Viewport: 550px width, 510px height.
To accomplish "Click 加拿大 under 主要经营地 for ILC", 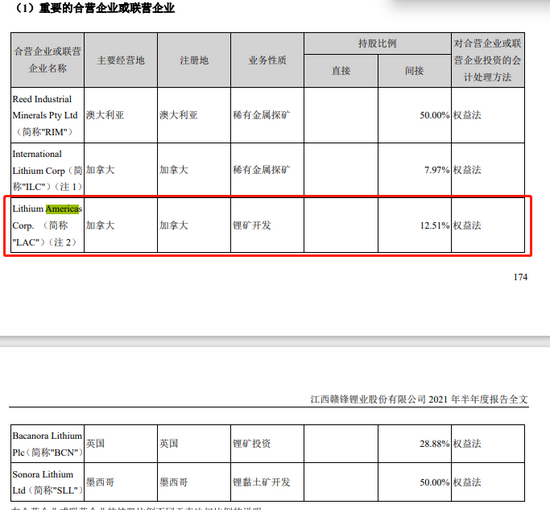I will click(100, 170).
